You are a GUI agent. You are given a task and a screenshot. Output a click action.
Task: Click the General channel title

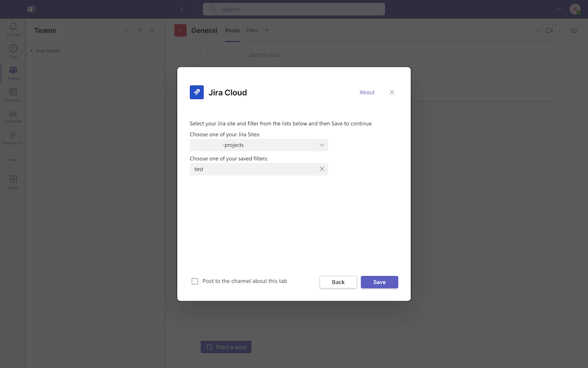tap(204, 31)
